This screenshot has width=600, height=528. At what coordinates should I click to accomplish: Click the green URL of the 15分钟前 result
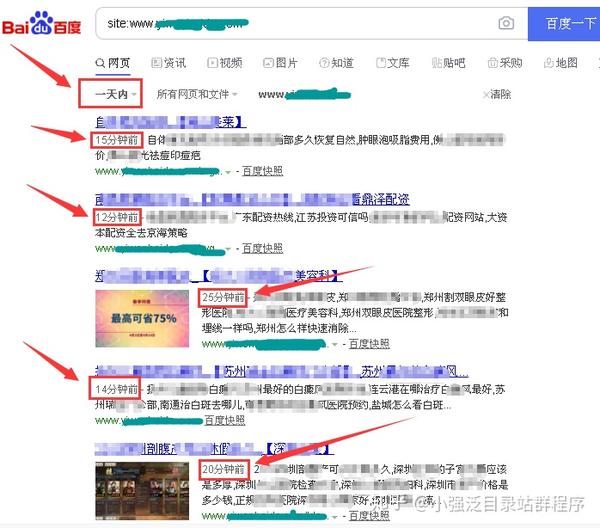(158, 171)
